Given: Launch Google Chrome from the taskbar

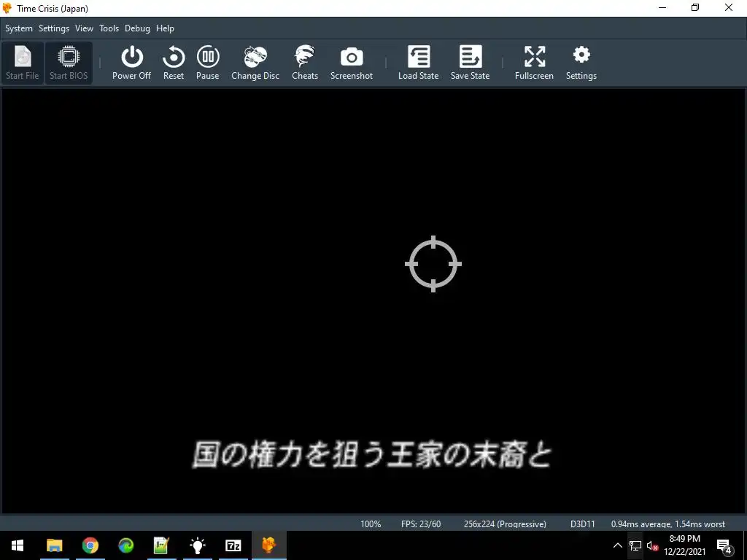Looking at the screenshot, I should 90,545.
